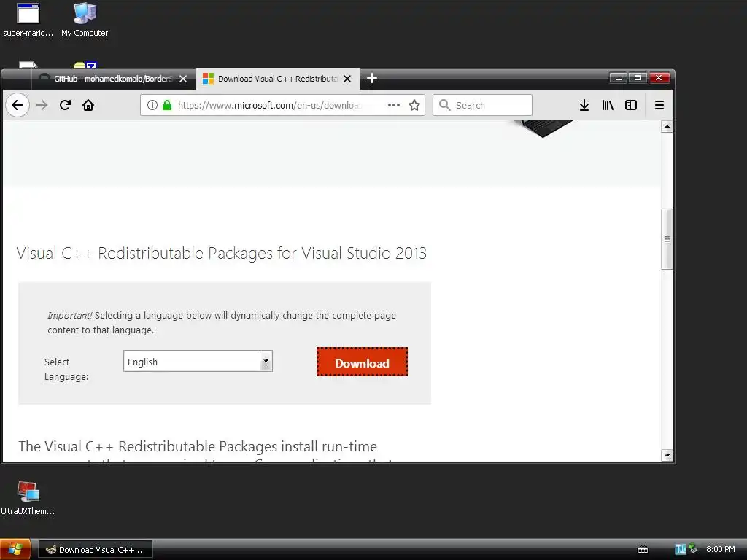Open page actions three-dots menu
The image size is (747, 560).
tap(393, 105)
